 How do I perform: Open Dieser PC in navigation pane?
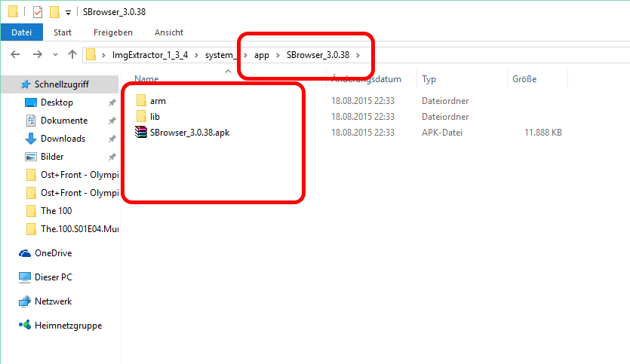pyautogui.click(x=54, y=277)
